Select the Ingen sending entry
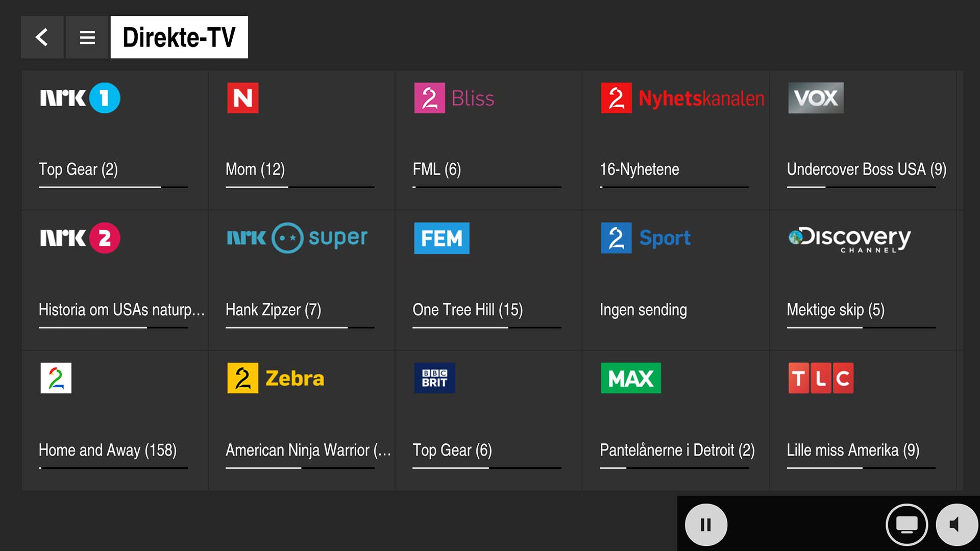 click(643, 310)
